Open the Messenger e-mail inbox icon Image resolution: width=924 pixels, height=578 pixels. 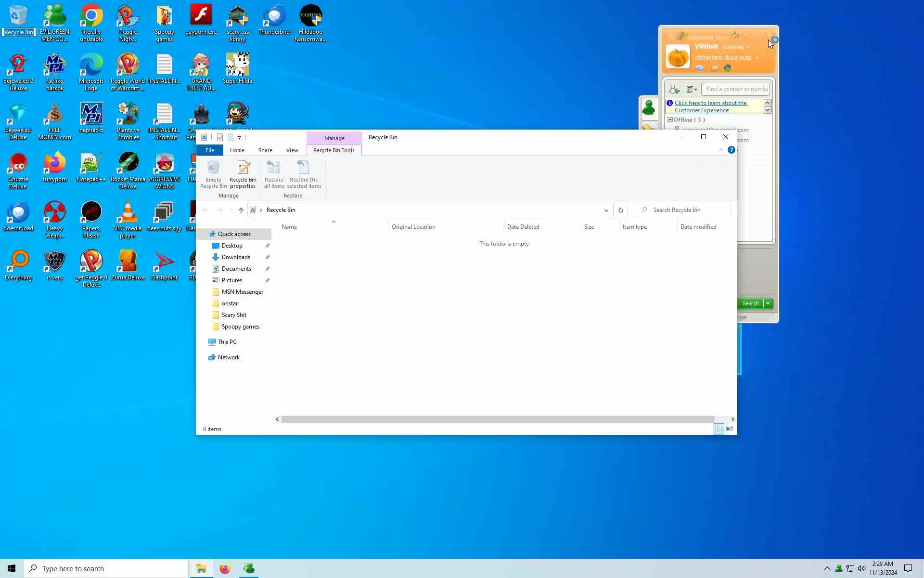click(699, 68)
